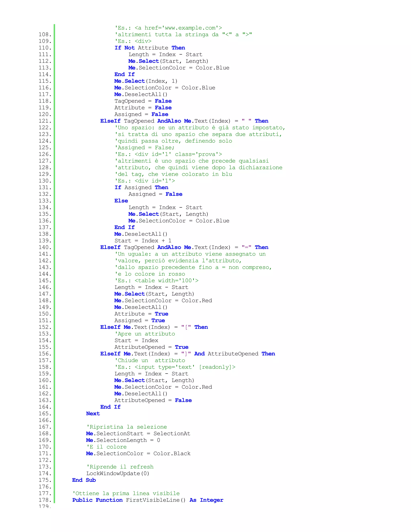Image resolution: width=411 pixels, height=532 pixels.
Task: Click comment "'Es.: <div id='1' class='prova'>"
Action: [x=168, y=154]
